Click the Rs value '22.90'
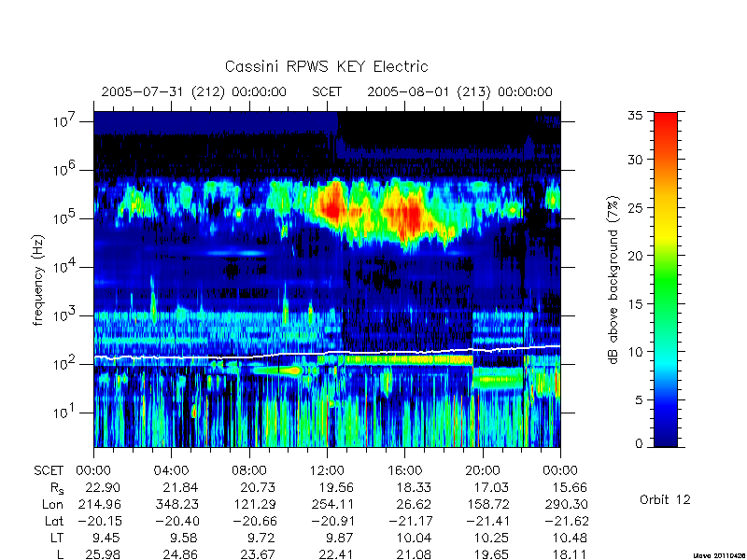This screenshot has height=560, width=747. pos(103,487)
